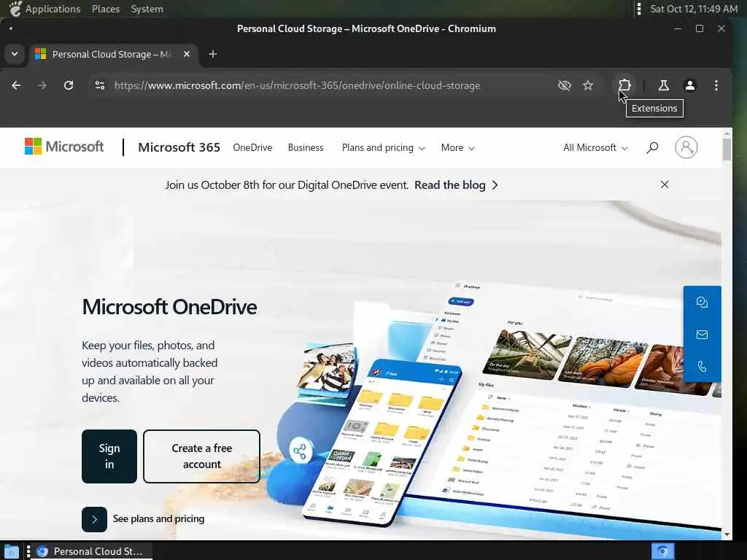The width and height of the screenshot is (747, 560).
Task: Open OneDrive nav item
Action: (252, 147)
